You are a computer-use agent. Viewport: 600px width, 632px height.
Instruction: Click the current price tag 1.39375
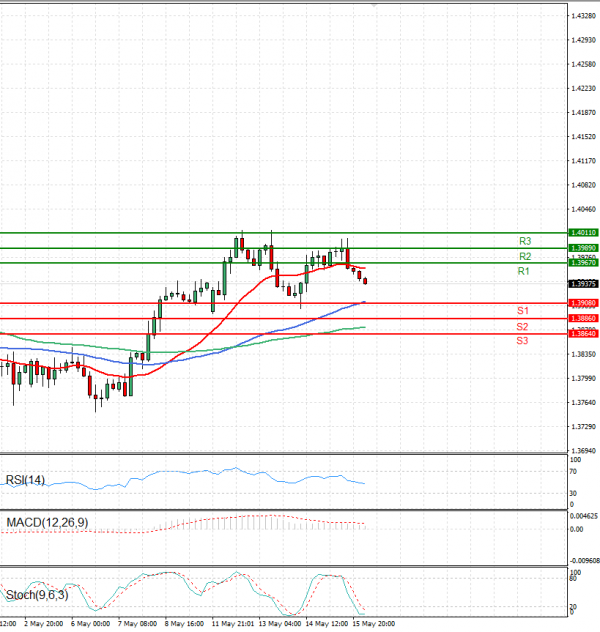583,283
